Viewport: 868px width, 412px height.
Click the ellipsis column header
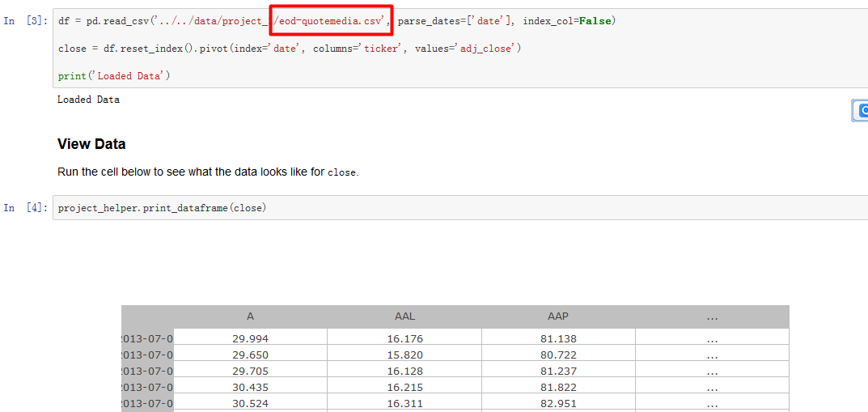click(712, 316)
